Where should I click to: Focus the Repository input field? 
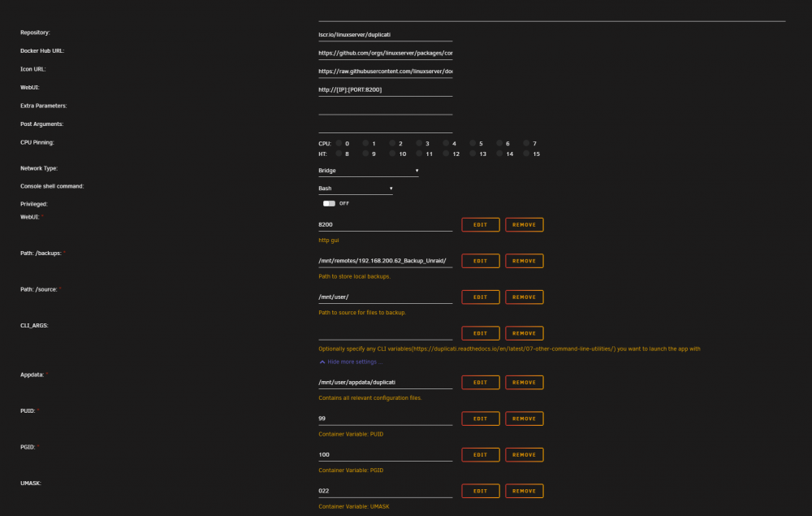pyautogui.click(x=385, y=35)
